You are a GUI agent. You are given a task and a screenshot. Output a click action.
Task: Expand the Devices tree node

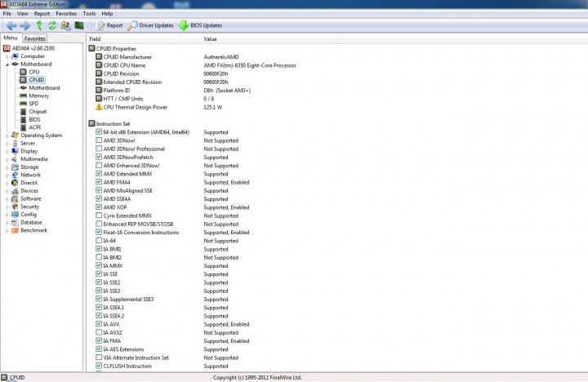click(x=7, y=191)
